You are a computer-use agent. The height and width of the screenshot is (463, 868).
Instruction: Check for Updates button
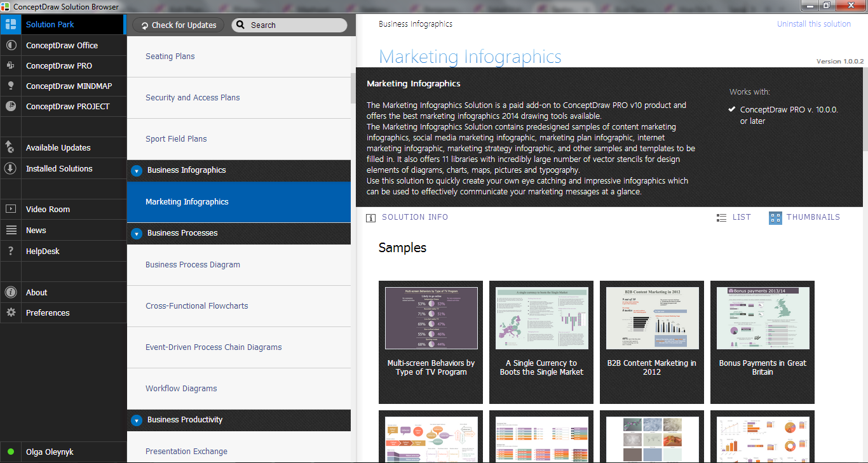point(178,25)
